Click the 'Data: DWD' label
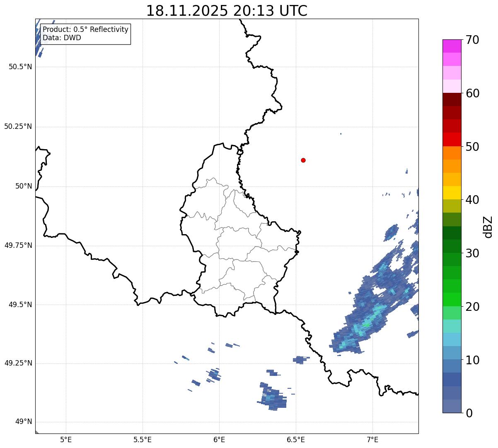The height and width of the screenshot is (448, 498). coord(62,38)
